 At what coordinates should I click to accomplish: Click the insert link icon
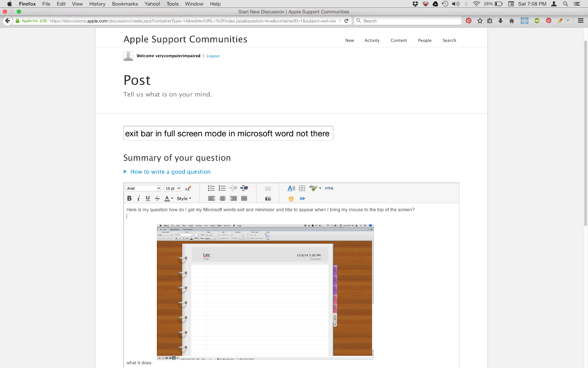[x=291, y=188]
